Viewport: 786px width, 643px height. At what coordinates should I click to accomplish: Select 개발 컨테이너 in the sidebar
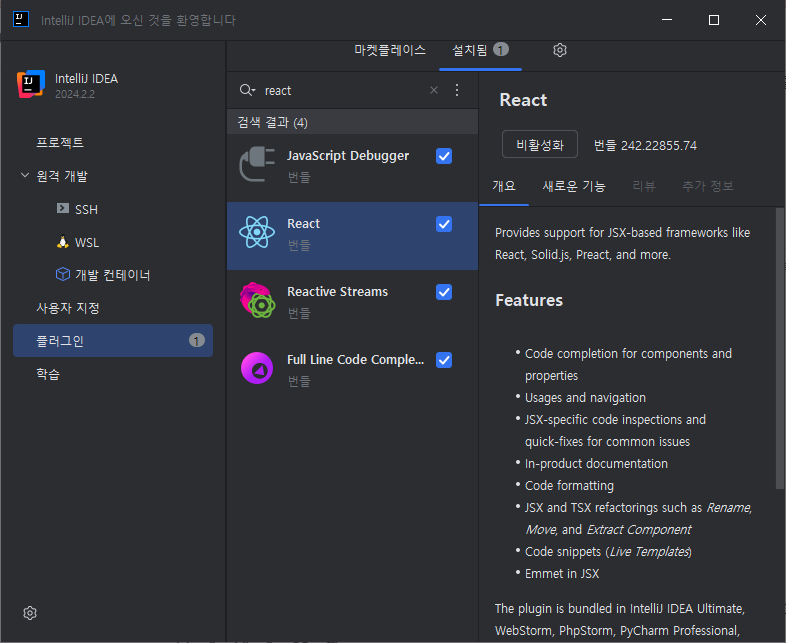point(112,275)
